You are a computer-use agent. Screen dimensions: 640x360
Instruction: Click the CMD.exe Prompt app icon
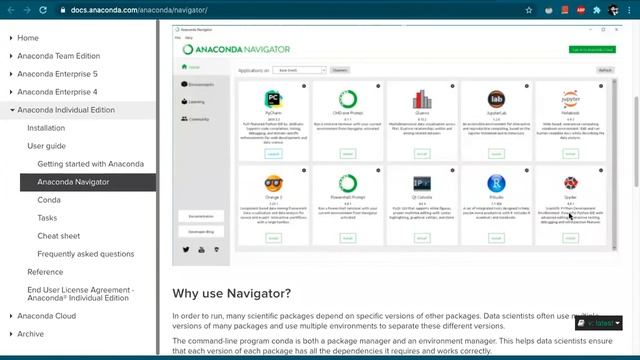tap(348, 99)
